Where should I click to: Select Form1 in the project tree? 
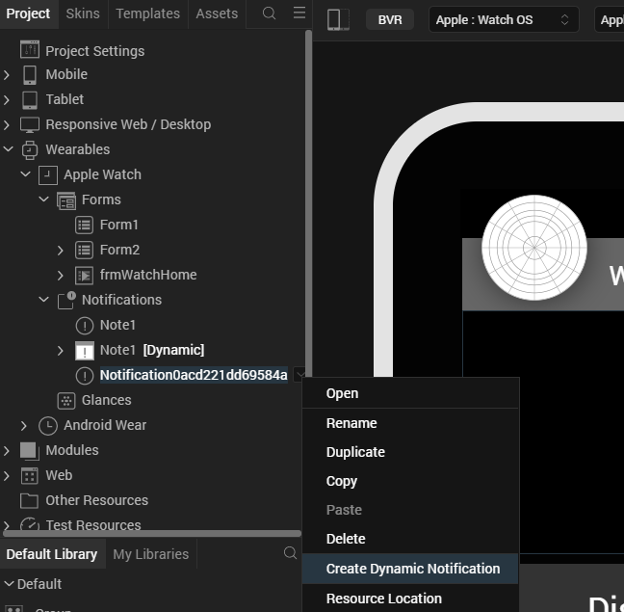pos(119,225)
